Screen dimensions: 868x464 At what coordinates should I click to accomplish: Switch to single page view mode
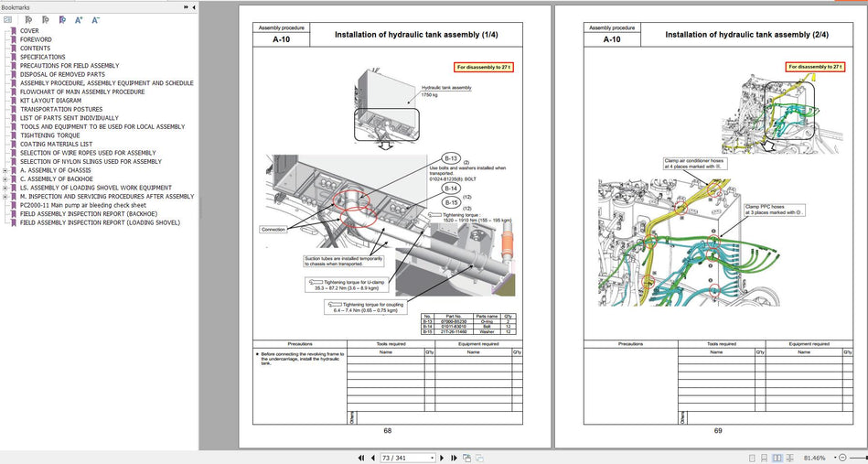[751, 458]
